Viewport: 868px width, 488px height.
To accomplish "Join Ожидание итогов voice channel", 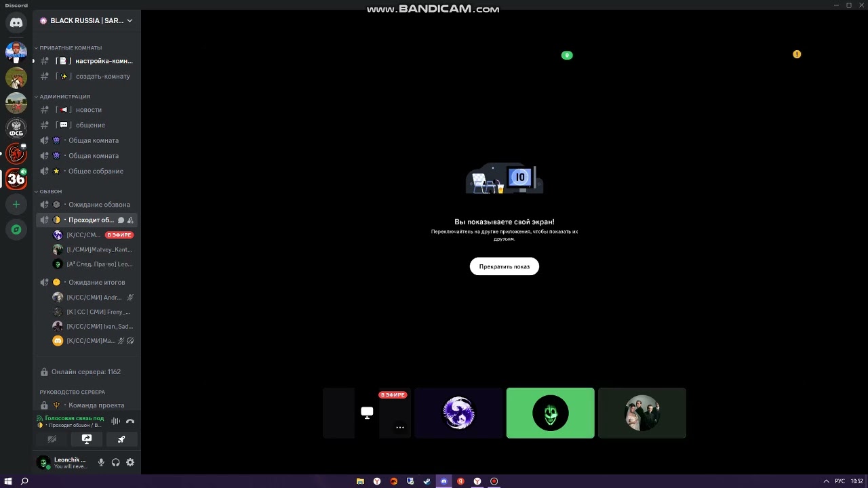I will (x=87, y=283).
